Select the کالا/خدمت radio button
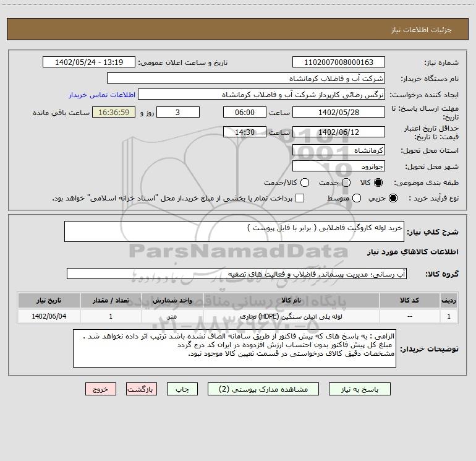The image size is (476, 461). tap(305, 183)
